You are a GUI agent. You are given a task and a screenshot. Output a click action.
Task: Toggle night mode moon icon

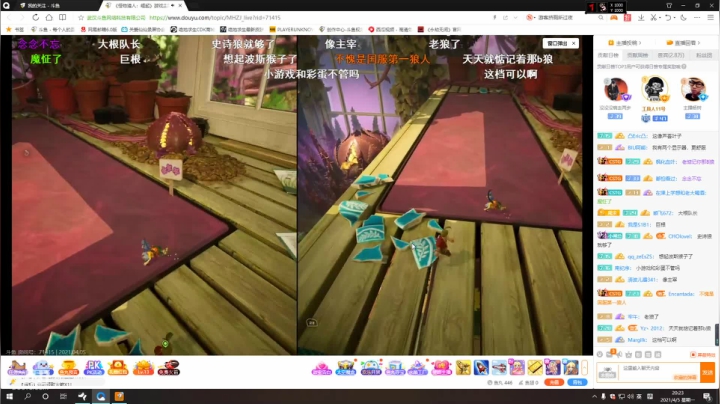click(683, 17)
